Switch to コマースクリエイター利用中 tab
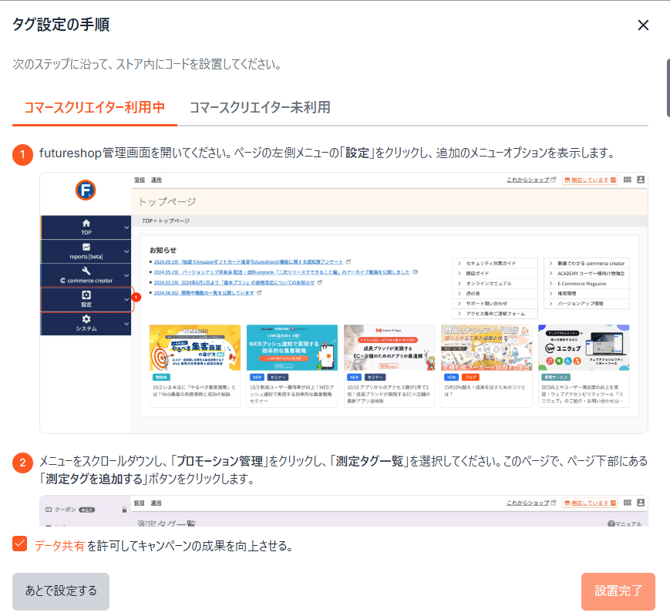 coord(94,107)
